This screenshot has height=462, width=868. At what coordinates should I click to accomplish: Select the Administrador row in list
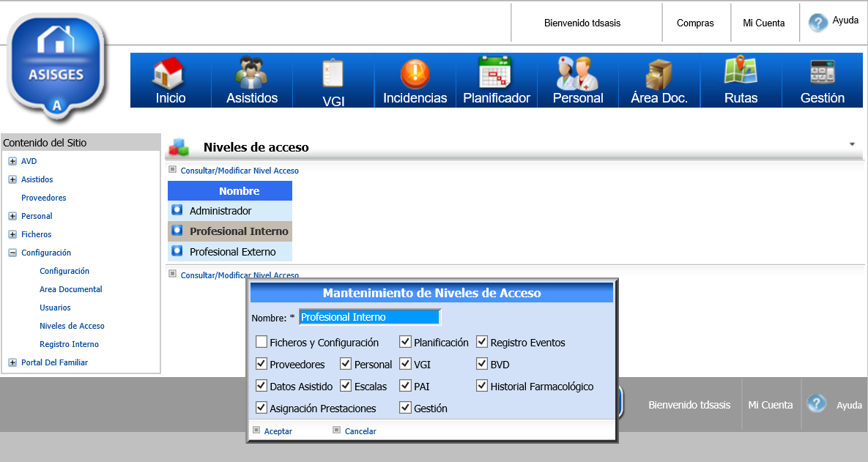point(220,211)
